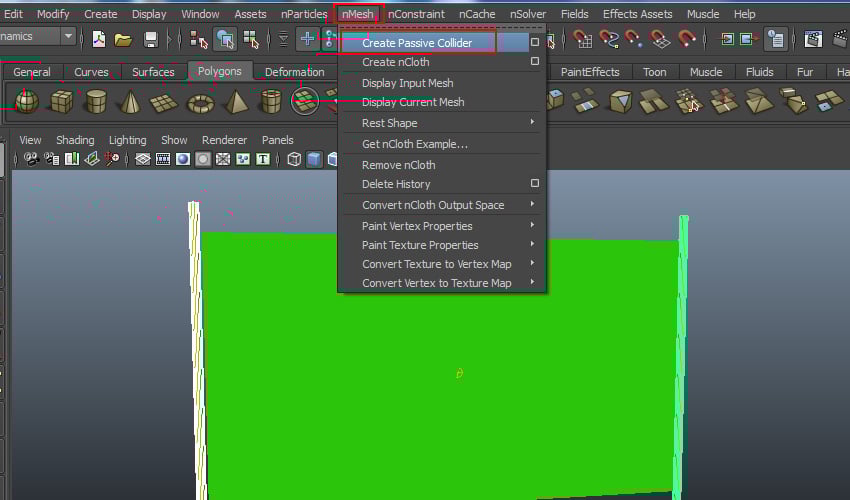The height and width of the screenshot is (500, 850).
Task: Switch to the PaintEffects shelf tab
Action: pos(590,72)
